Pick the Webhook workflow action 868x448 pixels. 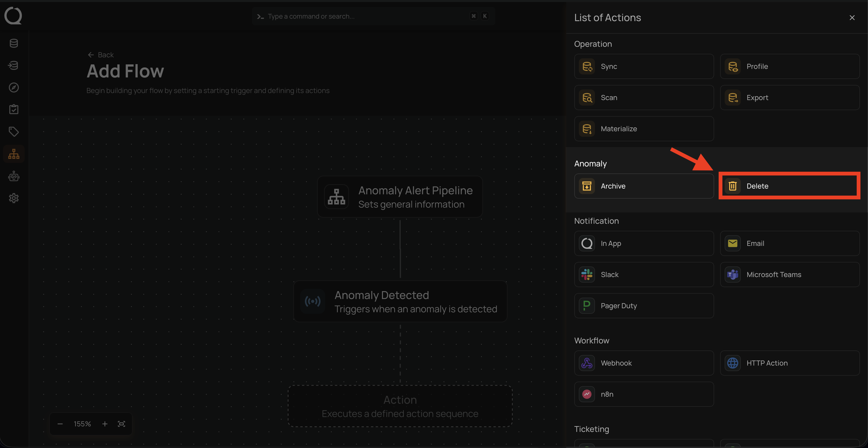tap(644, 363)
